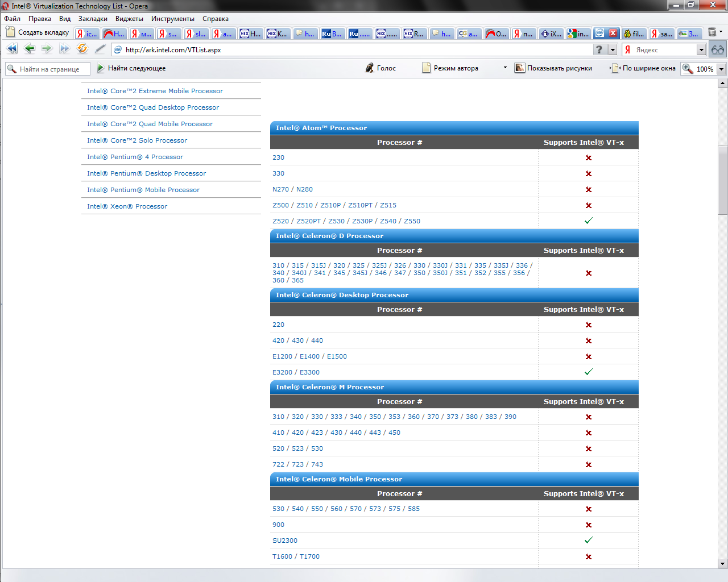Click the Celeron Mobile T1600 link
Screen dimensions: 728x582
pos(282,556)
